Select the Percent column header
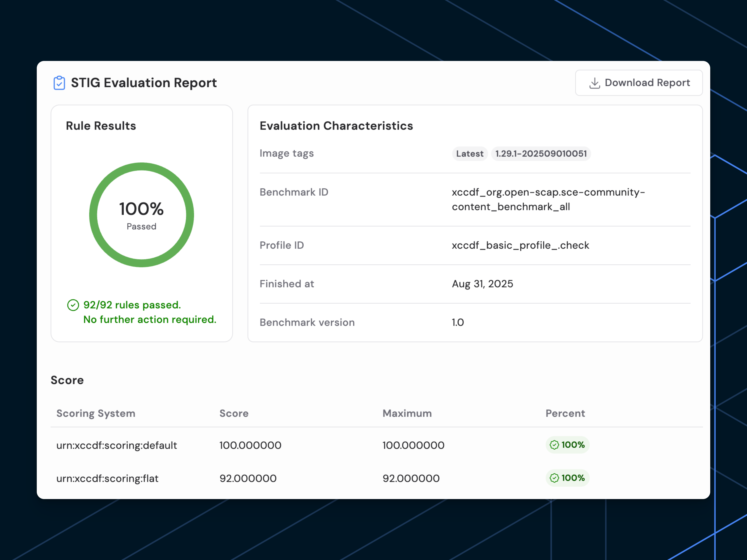747x560 pixels. 565,413
